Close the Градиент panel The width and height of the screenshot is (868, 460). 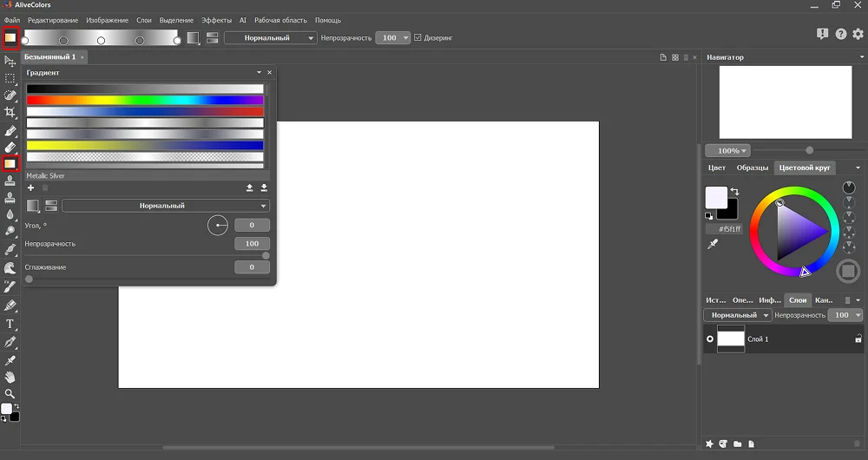pos(270,73)
